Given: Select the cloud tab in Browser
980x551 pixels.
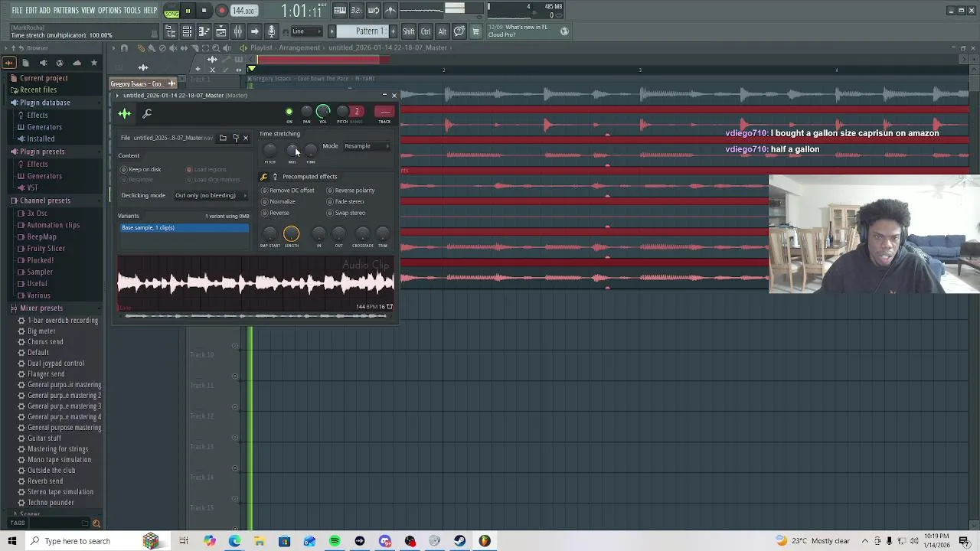Looking at the screenshot, I should point(77,63).
